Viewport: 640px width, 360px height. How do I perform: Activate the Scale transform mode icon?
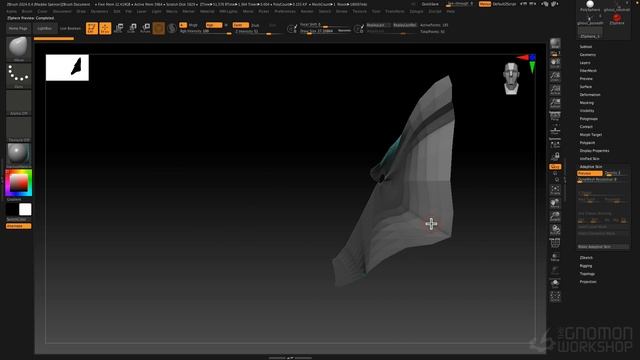click(x=132, y=28)
